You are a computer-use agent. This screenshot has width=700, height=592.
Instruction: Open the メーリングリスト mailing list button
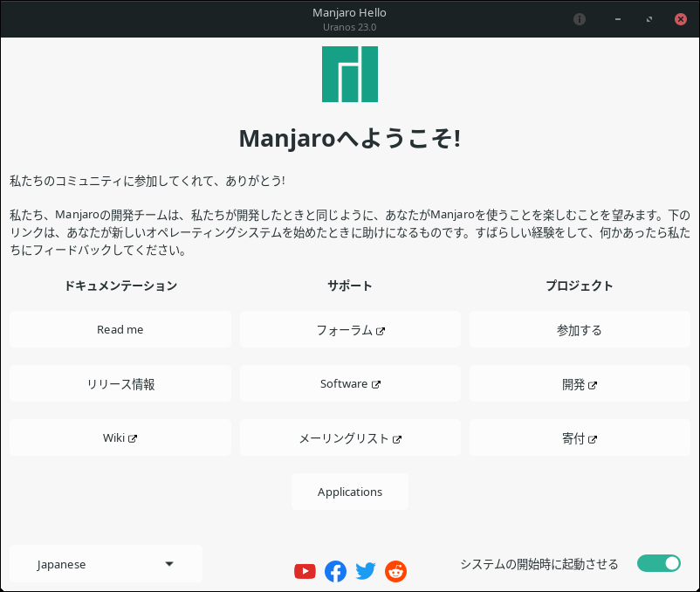pos(351,438)
